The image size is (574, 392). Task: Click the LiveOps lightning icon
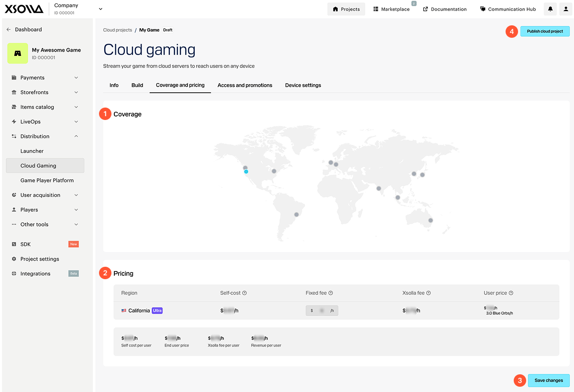(14, 121)
